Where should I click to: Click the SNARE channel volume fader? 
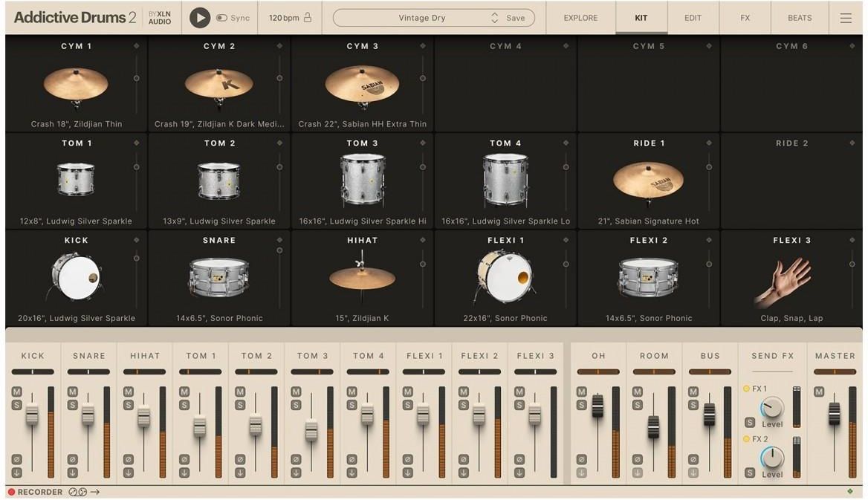(88, 415)
